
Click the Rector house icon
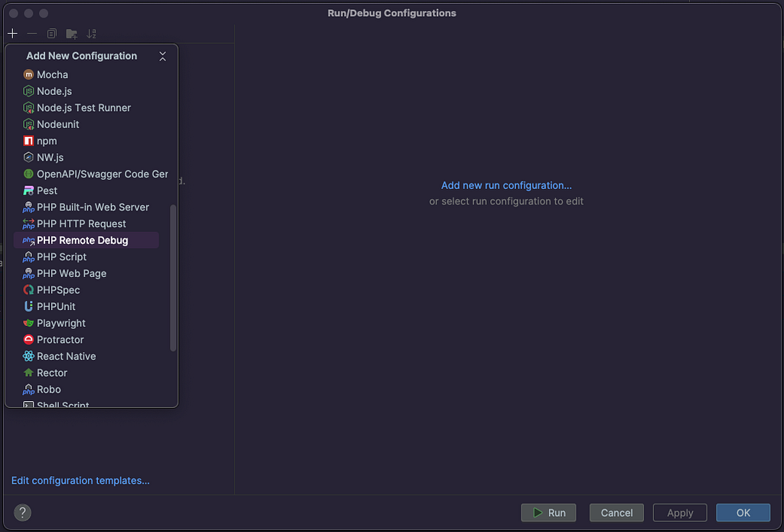(28, 373)
